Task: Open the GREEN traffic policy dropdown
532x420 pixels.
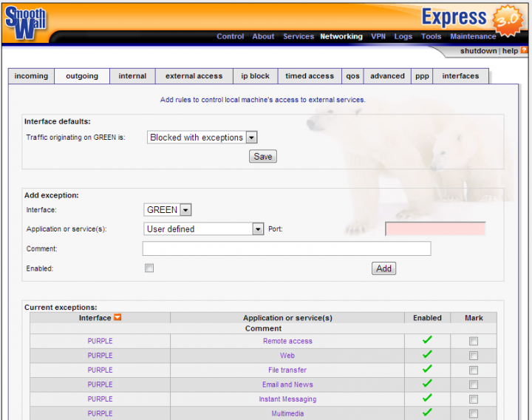Action: coord(202,138)
